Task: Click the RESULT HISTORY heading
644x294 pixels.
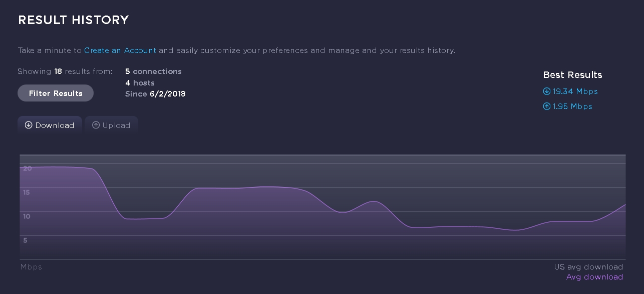Action: point(74,20)
